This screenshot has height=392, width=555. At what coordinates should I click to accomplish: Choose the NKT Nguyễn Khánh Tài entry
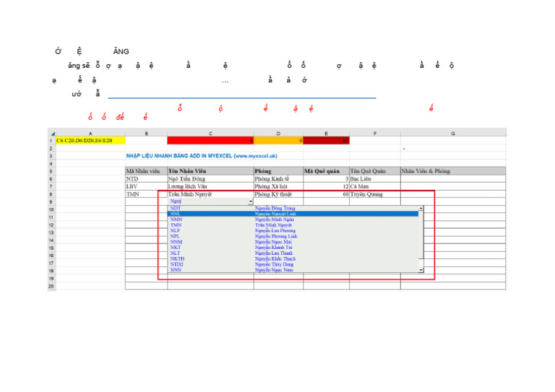tap(293, 248)
